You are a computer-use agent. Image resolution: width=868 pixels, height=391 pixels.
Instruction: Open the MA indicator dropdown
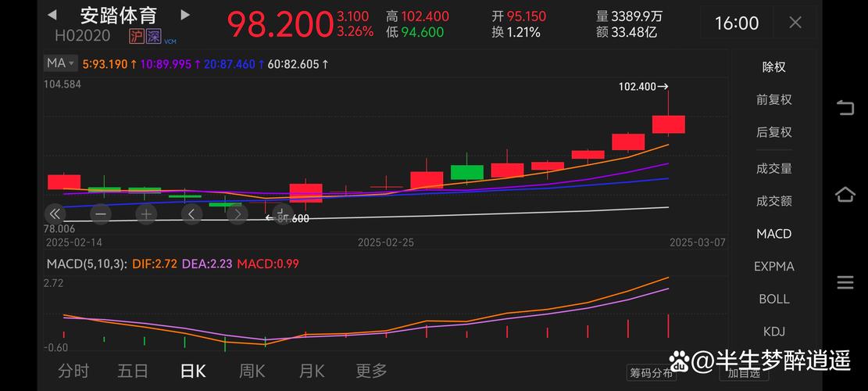coord(60,63)
